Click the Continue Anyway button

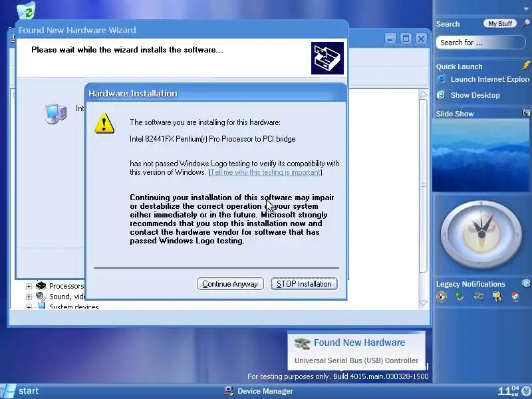tap(230, 284)
